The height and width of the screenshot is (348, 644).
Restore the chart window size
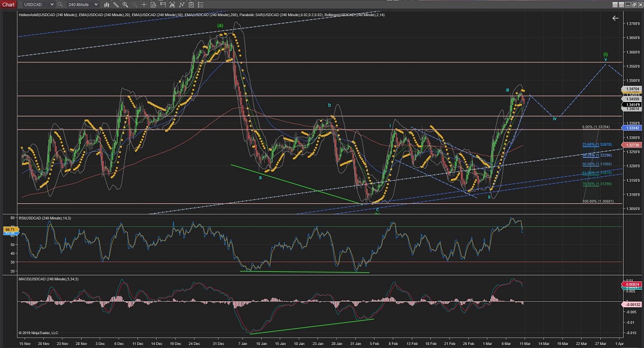pos(635,5)
